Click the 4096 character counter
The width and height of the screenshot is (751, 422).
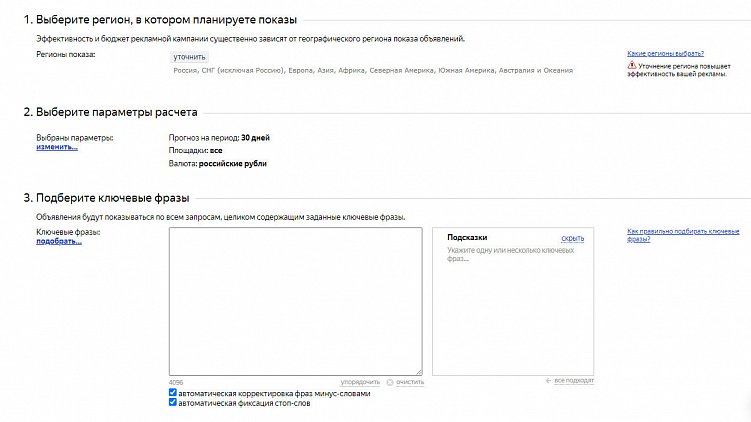[x=176, y=383]
